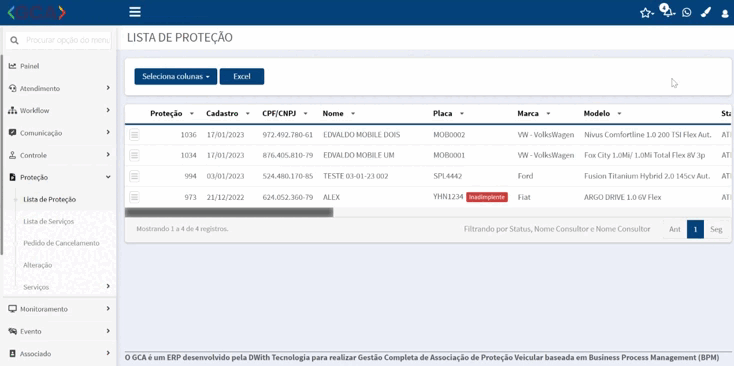This screenshot has width=734, height=366.
Task: Expand the Associado menu chevron
Action: coord(108,353)
